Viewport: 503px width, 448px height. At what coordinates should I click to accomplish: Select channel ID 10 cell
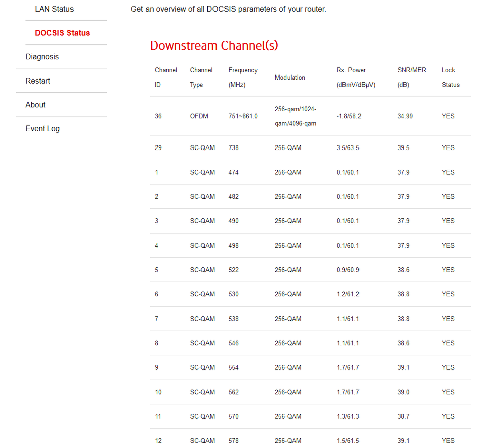(158, 392)
